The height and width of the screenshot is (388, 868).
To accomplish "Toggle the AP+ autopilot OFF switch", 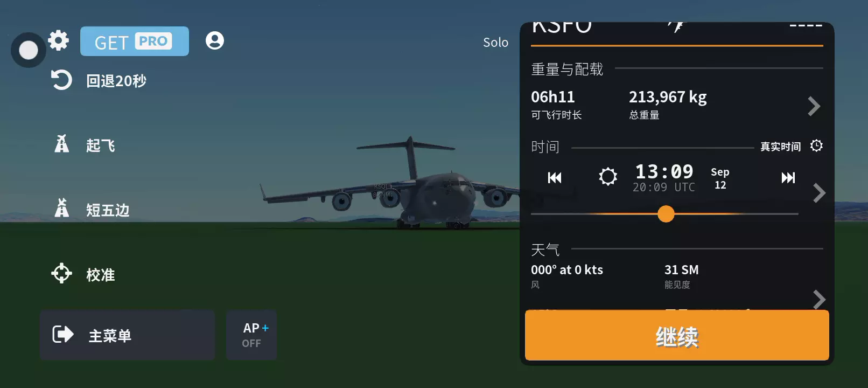I will point(251,335).
